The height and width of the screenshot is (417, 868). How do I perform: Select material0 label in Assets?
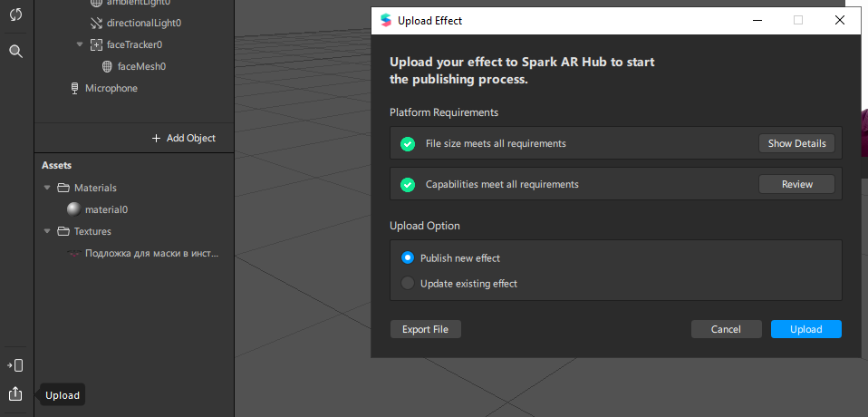[x=106, y=210]
